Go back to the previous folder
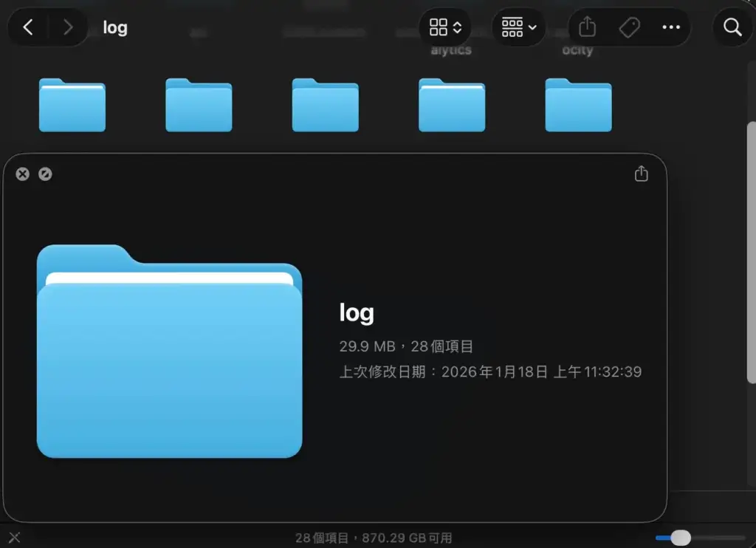 point(28,28)
